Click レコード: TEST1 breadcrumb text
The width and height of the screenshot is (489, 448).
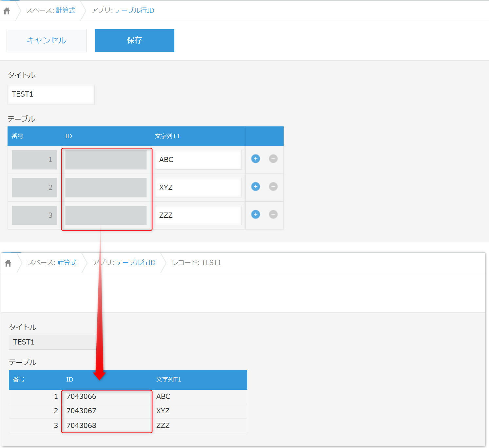coord(197,263)
